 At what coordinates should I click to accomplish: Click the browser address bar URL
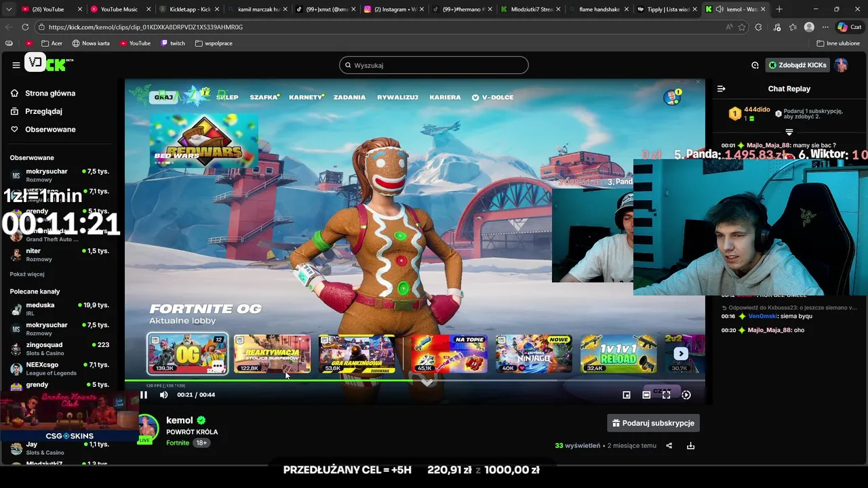point(145,27)
